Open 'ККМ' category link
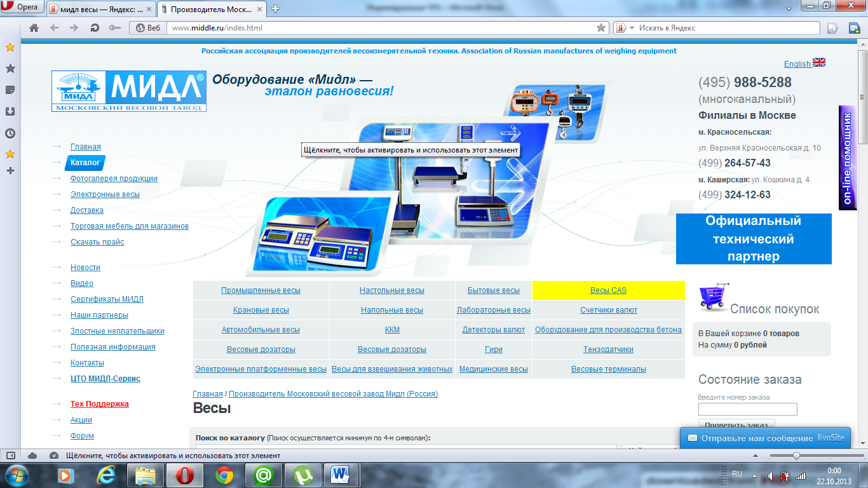868x488 pixels. click(392, 330)
